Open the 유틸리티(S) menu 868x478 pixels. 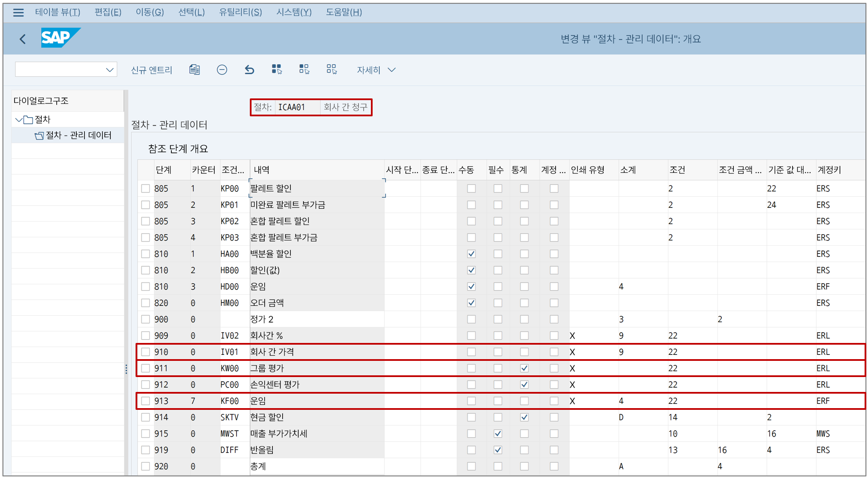[240, 12]
